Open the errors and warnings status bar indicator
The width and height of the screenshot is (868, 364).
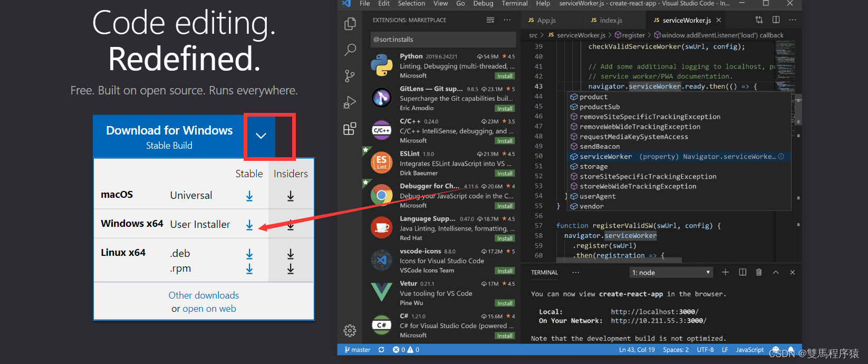(x=406, y=350)
